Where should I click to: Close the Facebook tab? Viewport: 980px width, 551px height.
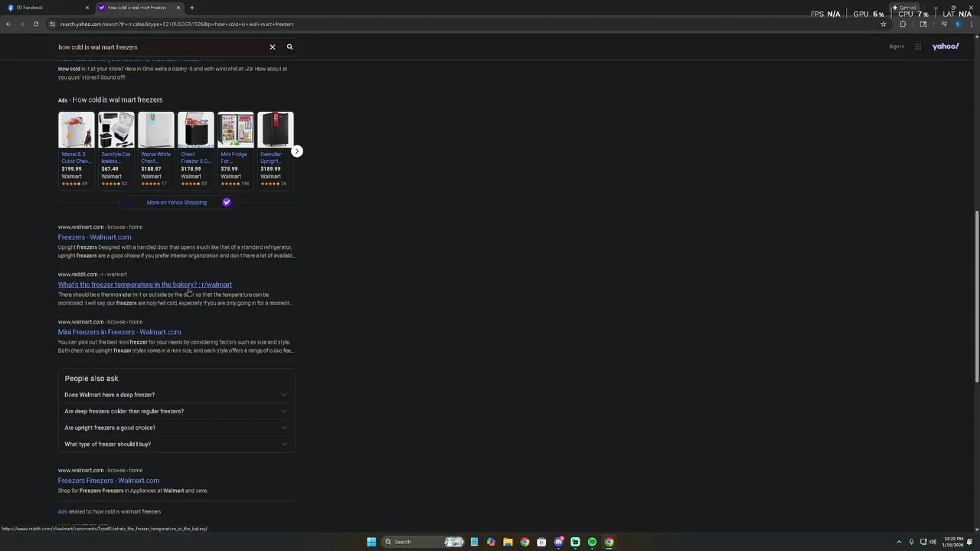87,8
